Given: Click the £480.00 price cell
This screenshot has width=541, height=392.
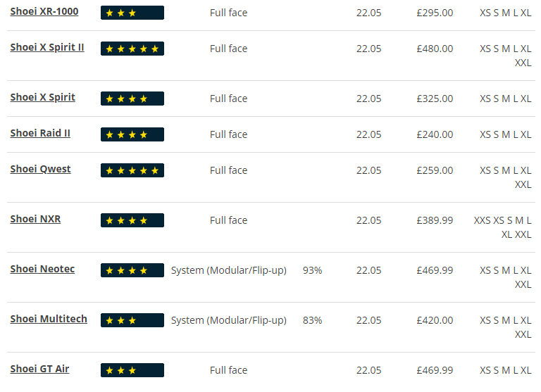Looking at the screenshot, I should point(435,49).
